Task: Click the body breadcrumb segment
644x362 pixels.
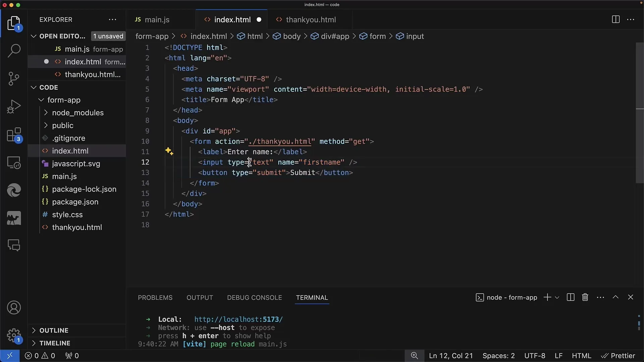Action: pos(287,36)
